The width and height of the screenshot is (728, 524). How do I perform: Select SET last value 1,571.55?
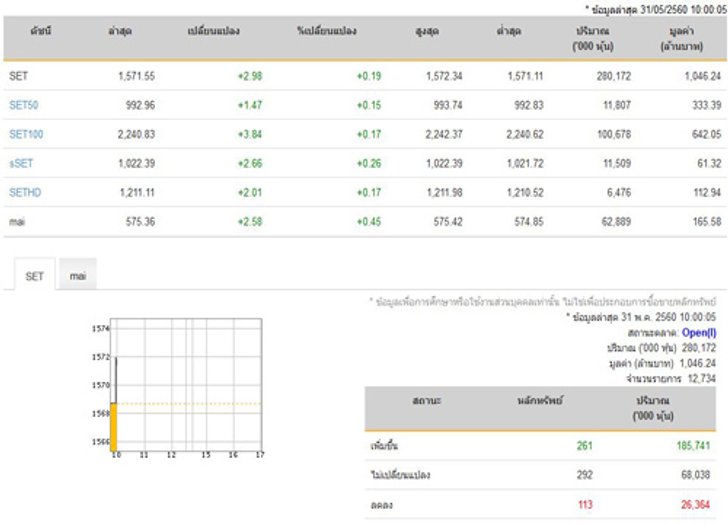click(x=136, y=76)
